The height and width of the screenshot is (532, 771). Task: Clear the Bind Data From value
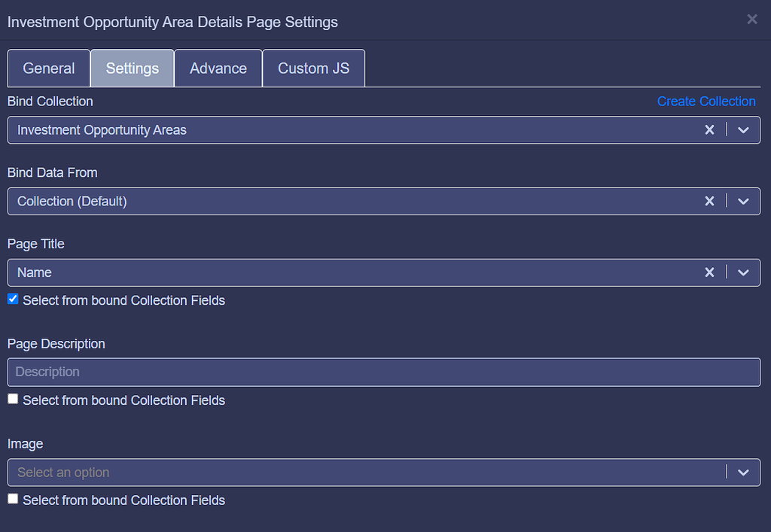(x=709, y=202)
